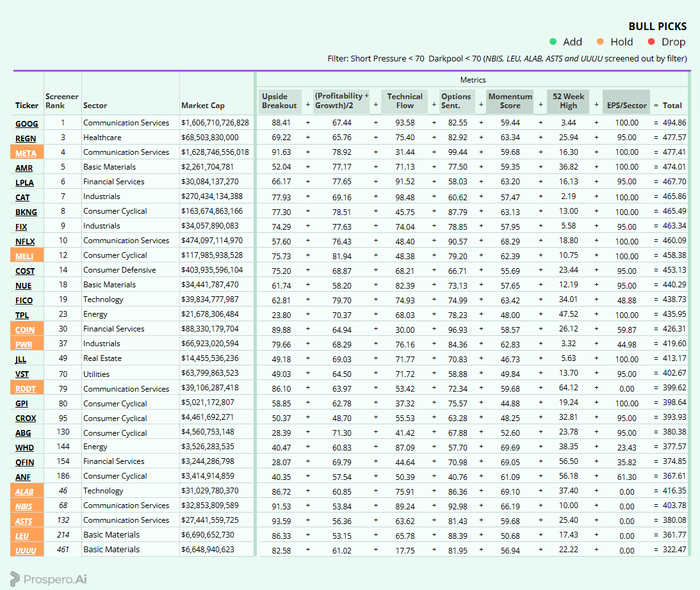700x590 pixels.
Task: Open the TPL ticker link
Action: 22,315
